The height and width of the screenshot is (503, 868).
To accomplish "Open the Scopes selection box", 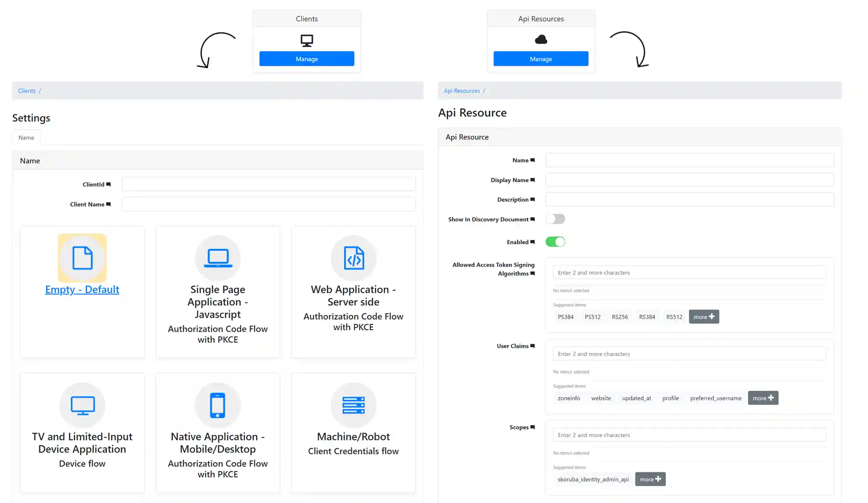I will [689, 434].
